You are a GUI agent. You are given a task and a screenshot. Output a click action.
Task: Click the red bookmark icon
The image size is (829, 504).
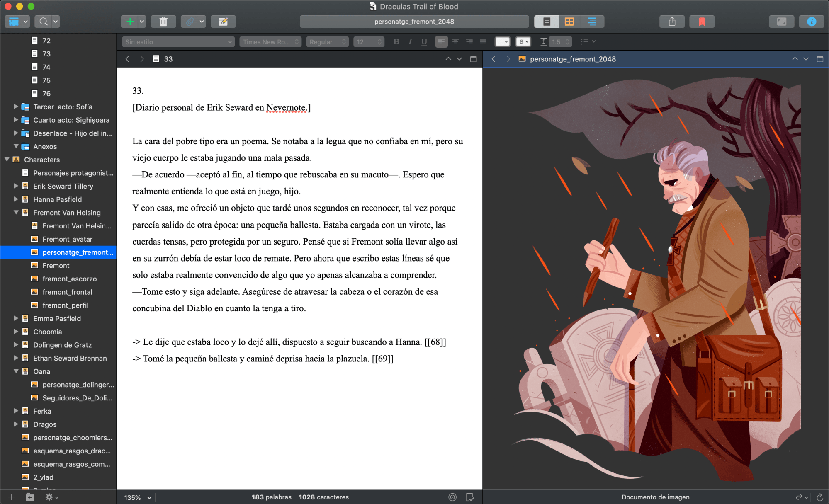point(702,22)
